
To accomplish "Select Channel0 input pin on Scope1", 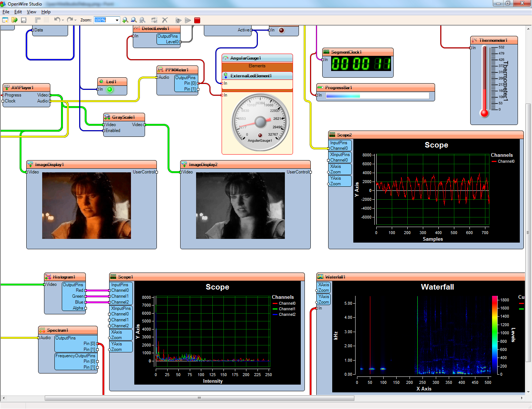I will pos(120,290).
